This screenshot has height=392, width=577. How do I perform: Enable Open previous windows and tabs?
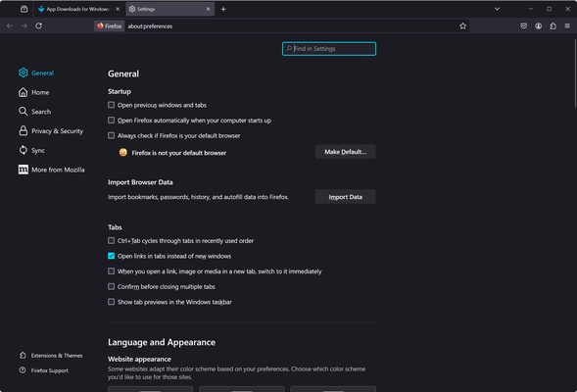(x=111, y=105)
